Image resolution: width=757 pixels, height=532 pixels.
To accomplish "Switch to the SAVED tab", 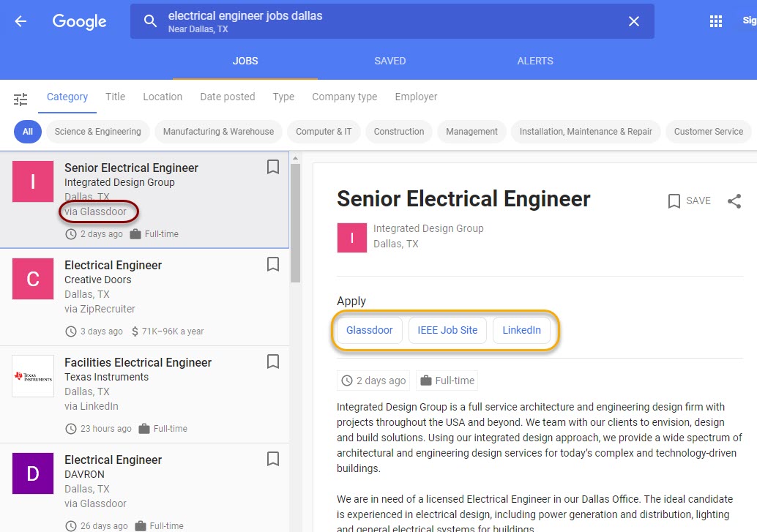I will coord(389,61).
